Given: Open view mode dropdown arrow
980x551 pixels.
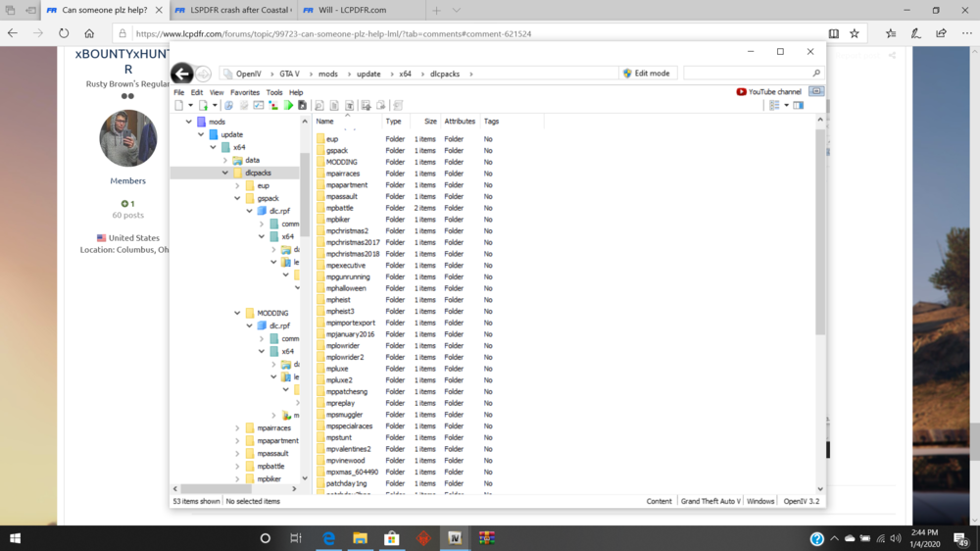Looking at the screenshot, I should pos(786,106).
